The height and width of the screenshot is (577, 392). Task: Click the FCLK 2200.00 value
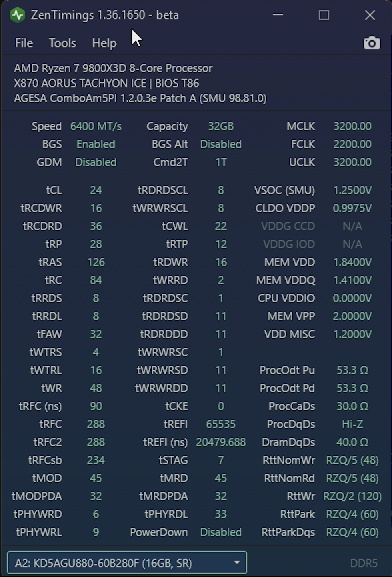[x=352, y=144]
